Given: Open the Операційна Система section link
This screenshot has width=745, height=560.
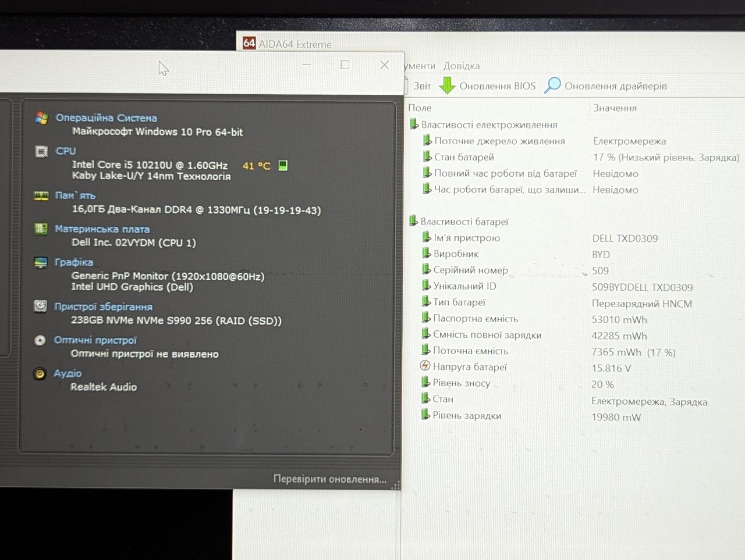Looking at the screenshot, I should [106, 117].
